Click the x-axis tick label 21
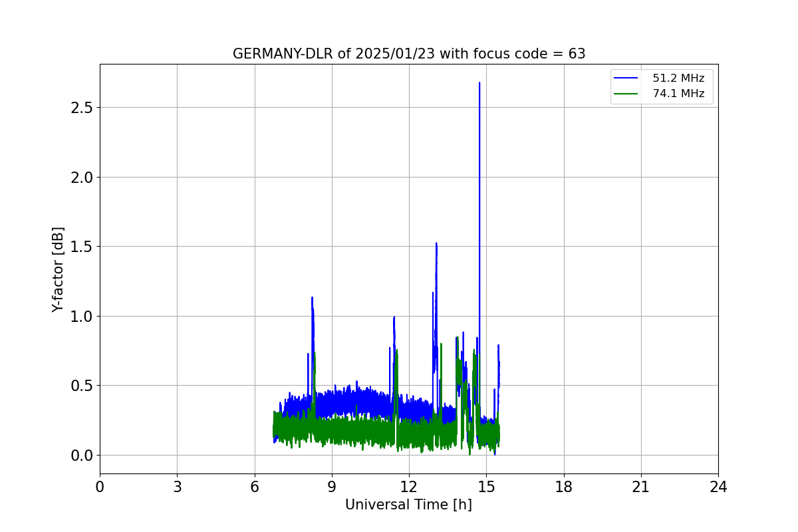The height and width of the screenshot is (532, 798). click(641, 487)
